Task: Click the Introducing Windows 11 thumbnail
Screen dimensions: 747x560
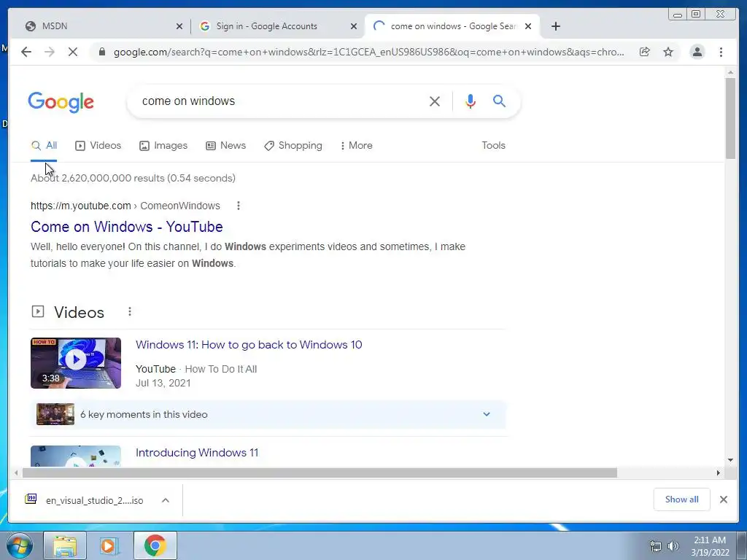Action: (x=76, y=456)
